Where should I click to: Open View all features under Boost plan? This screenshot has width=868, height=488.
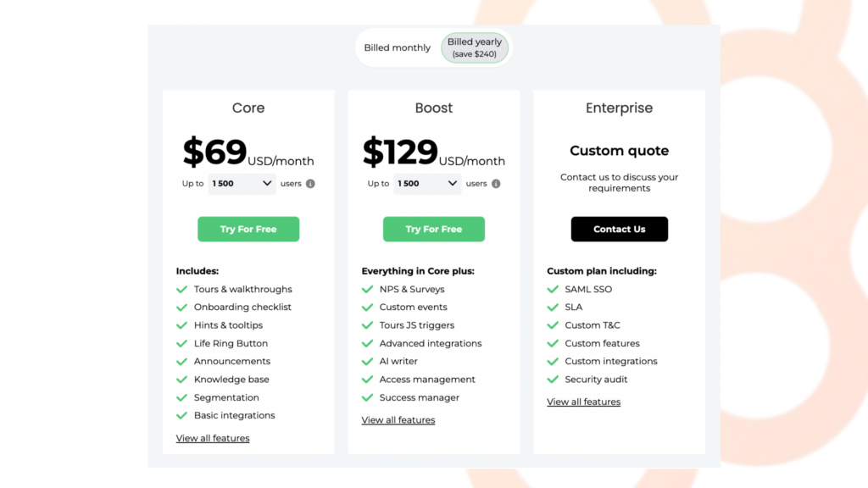click(x=398, y=419)
